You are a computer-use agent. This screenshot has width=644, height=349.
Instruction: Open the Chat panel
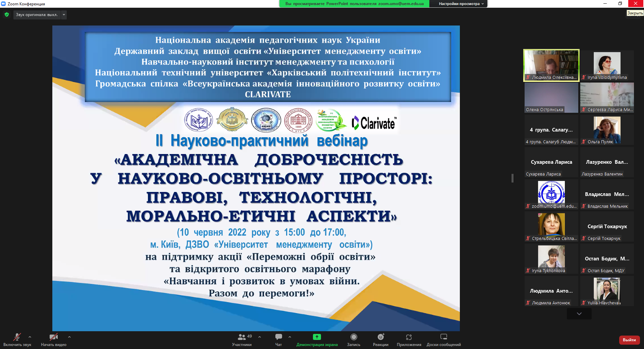278,339
